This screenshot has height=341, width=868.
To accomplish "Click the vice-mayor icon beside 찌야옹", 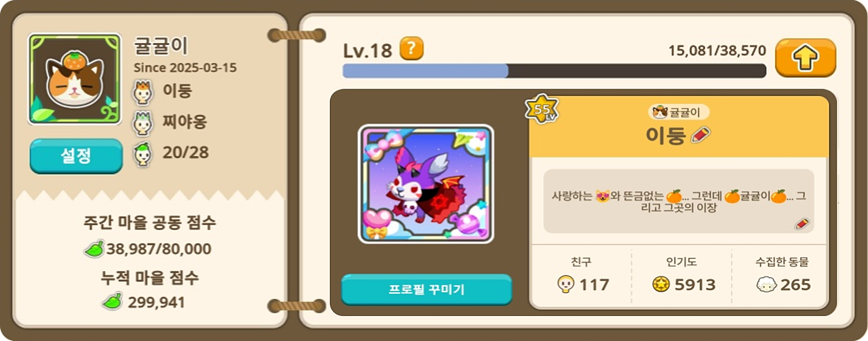I will coord(143,123).
